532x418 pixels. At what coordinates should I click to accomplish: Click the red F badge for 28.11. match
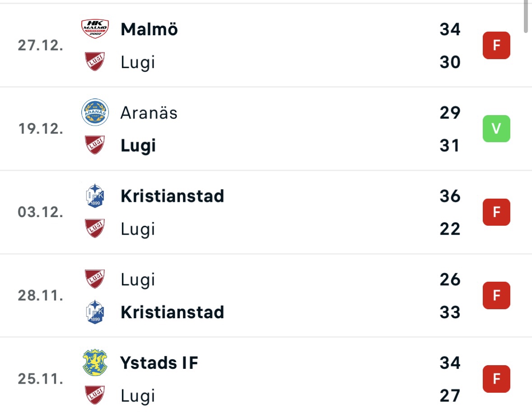(496, 295)
